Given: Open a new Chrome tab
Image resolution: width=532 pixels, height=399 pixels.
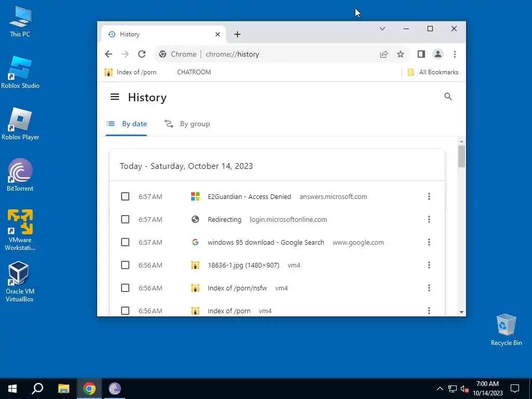Looking at the screenshot, I should 237,34.
